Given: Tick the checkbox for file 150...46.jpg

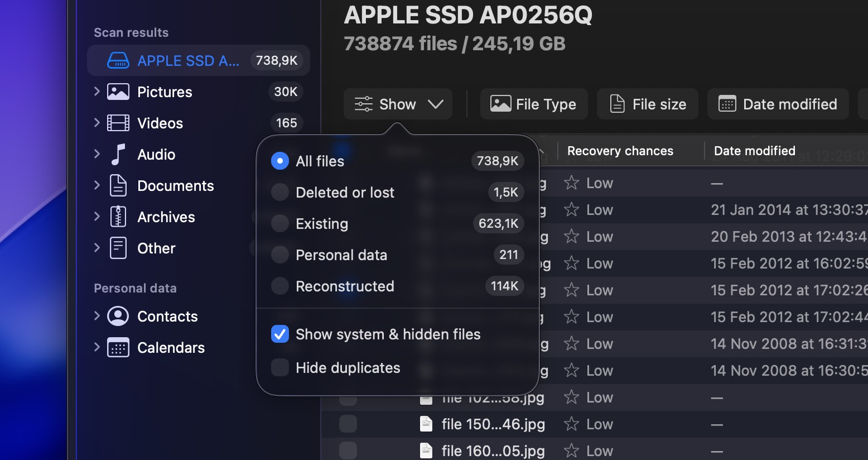Looking at the screenshot, I should point(348,424).
